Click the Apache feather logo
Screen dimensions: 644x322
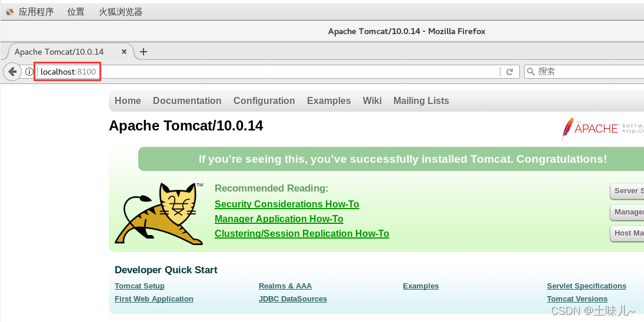point(567,129)
